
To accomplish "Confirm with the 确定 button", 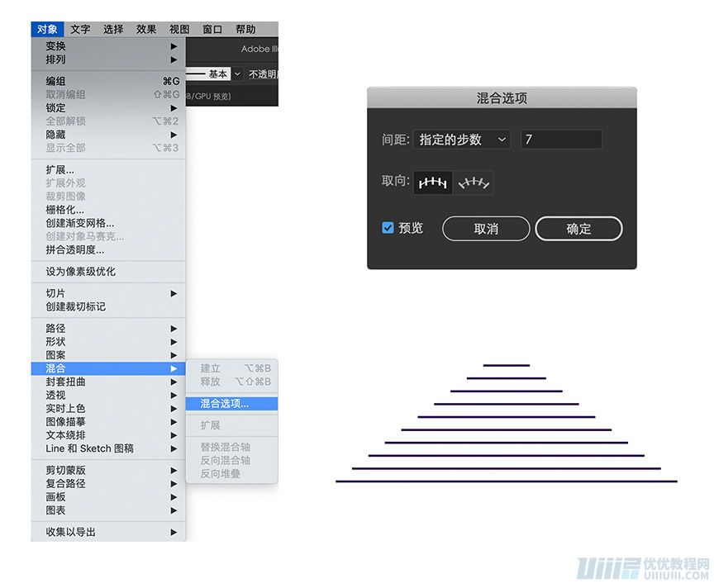I will (579, 229).
